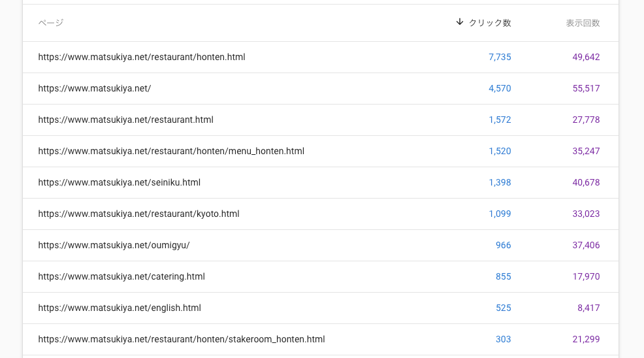Screen dimensions: 644x358
Task: Open the oumigyu/ page row
Action: pos(114,246)
